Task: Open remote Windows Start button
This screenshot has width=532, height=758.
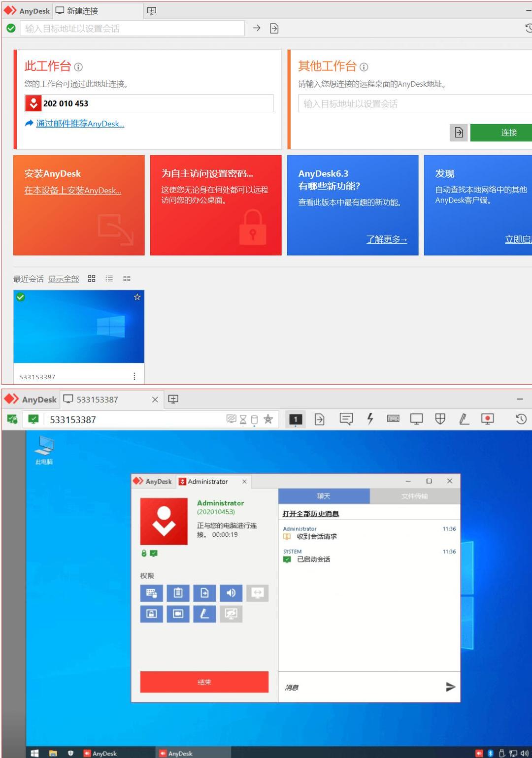Action: pyautogui.click(x=34, y=753)
